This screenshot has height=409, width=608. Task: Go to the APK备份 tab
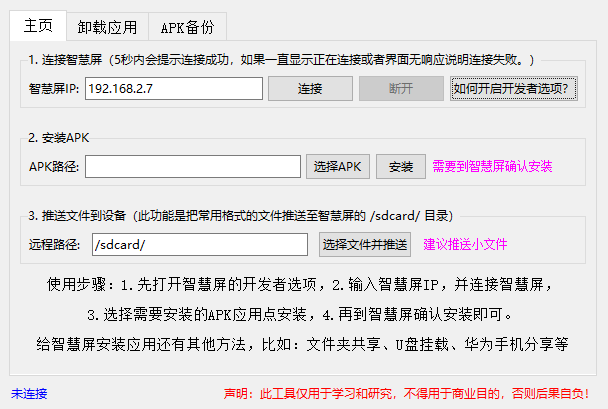pyautogui.click(x=187, y=27)
